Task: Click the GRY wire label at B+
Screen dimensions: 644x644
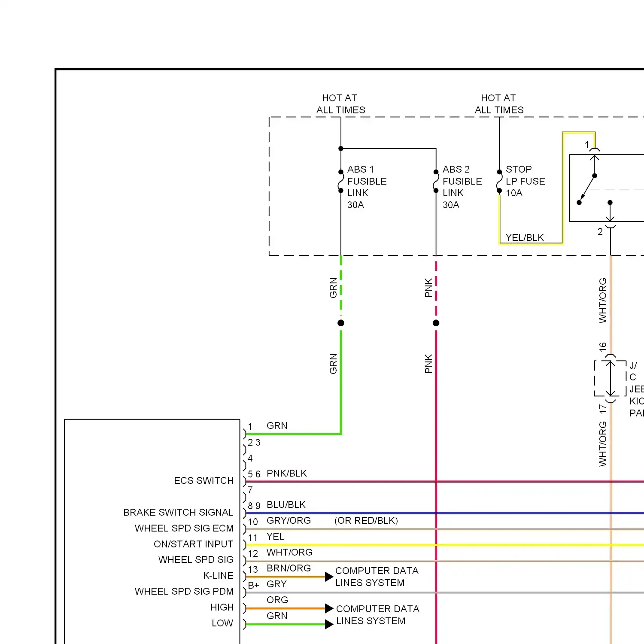Action: coord(276,584)
